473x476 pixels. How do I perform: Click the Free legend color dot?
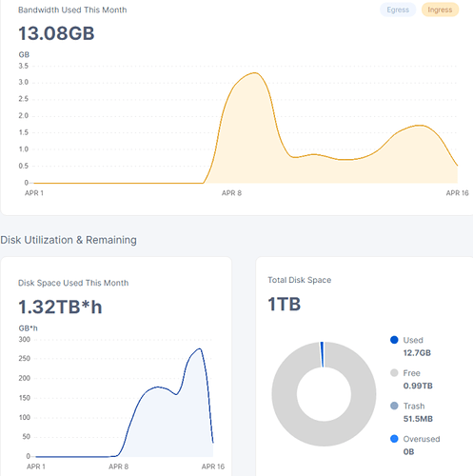click(x=394, y=373)
